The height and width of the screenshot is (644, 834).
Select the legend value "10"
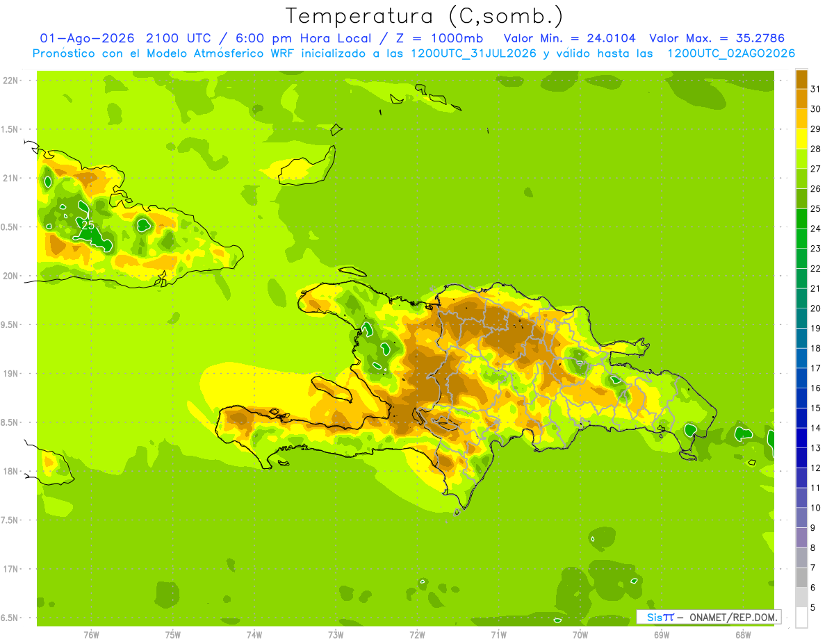[816, 508]
